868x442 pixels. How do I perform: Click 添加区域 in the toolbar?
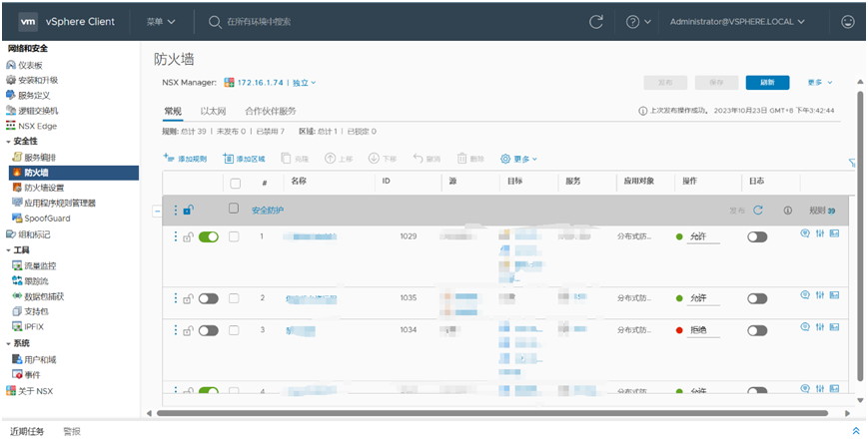point(244,159)
